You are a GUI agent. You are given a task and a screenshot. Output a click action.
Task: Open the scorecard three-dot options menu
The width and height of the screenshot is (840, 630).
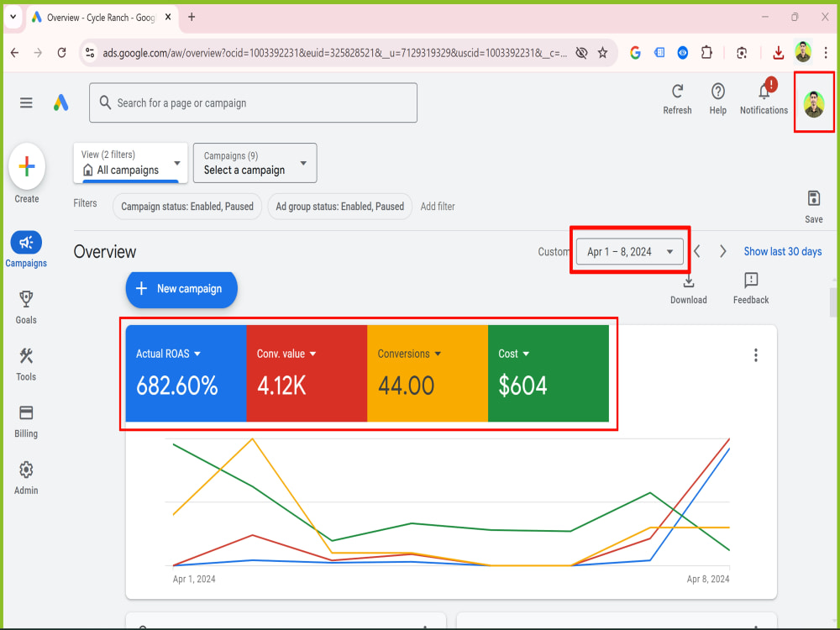coord(756,355)
